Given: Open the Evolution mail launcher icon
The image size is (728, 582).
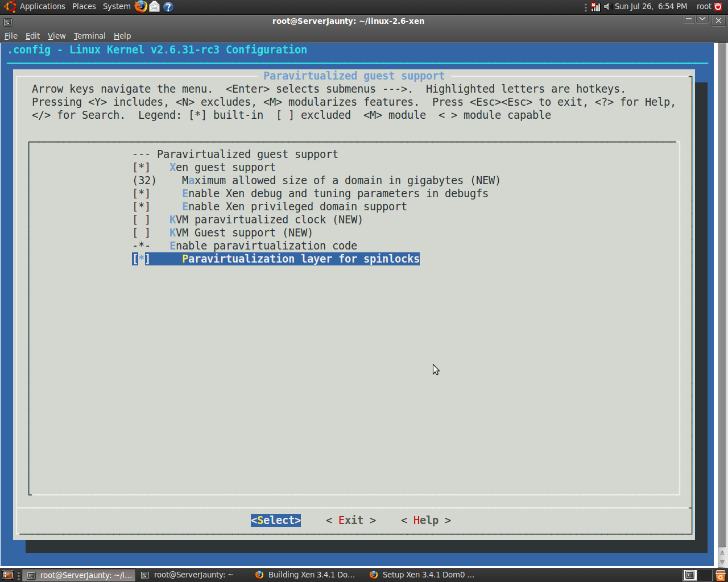Looking at the screenshot, I should 154,6.
